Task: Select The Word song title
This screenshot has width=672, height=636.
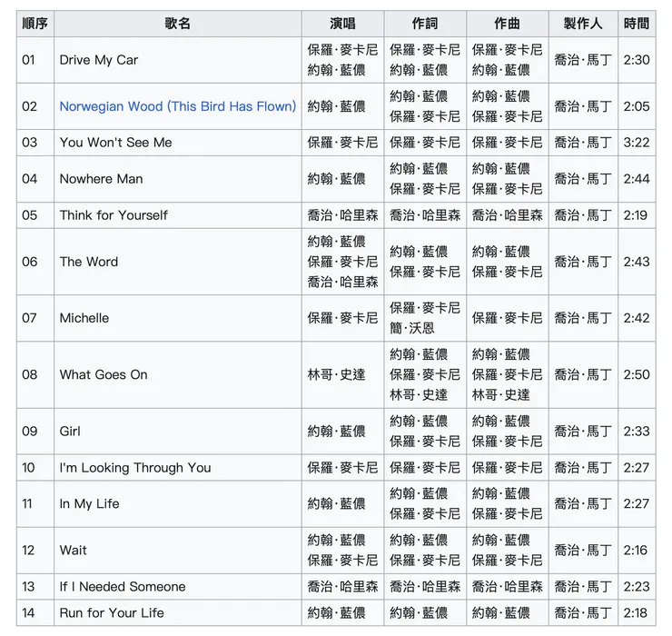Action: (x=89, y=262)
